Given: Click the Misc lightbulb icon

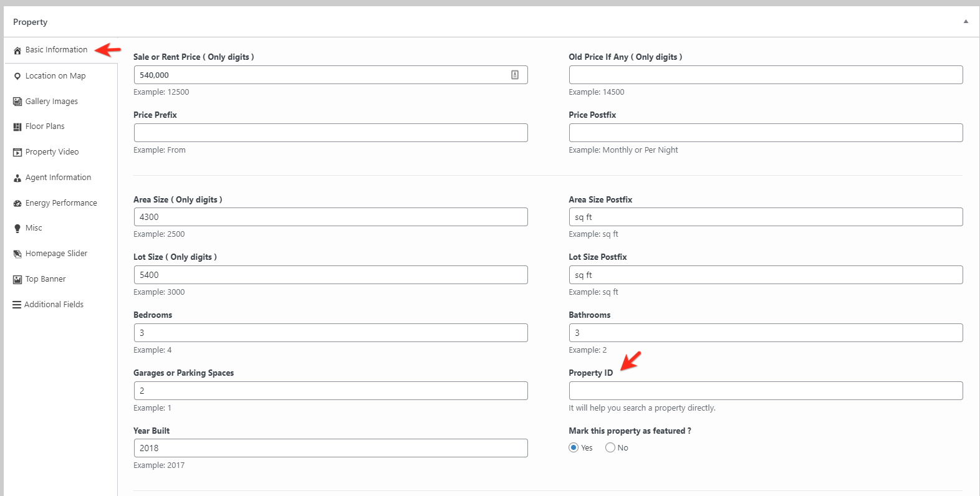Looking at the screenshot, I should tap(17, 228).
